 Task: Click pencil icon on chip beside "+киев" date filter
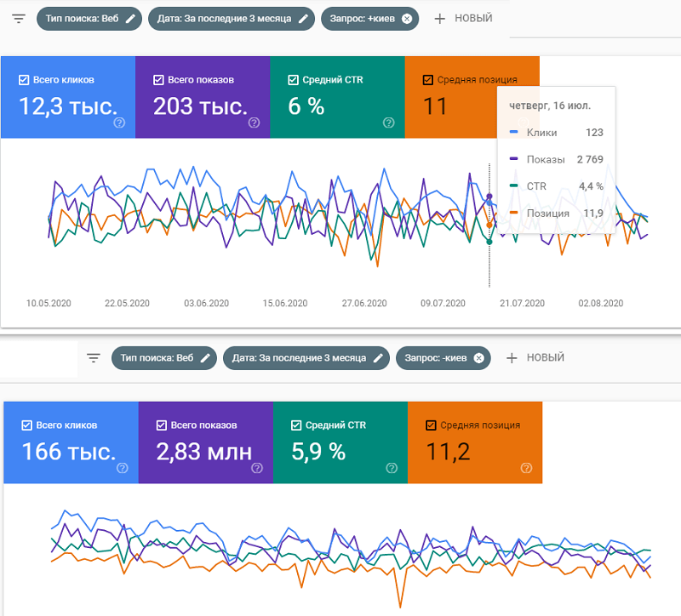click(303, 19)
